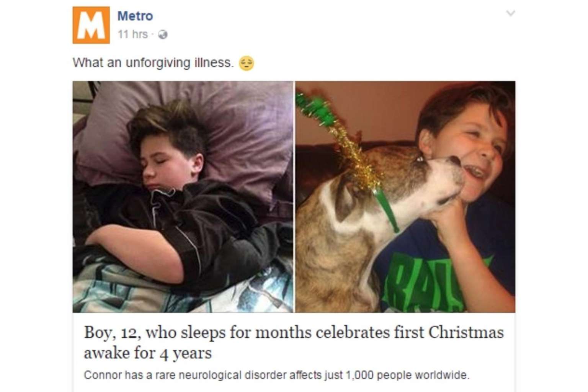
Task: Click the sad emoji in the caption
Action: click(246, 63)
